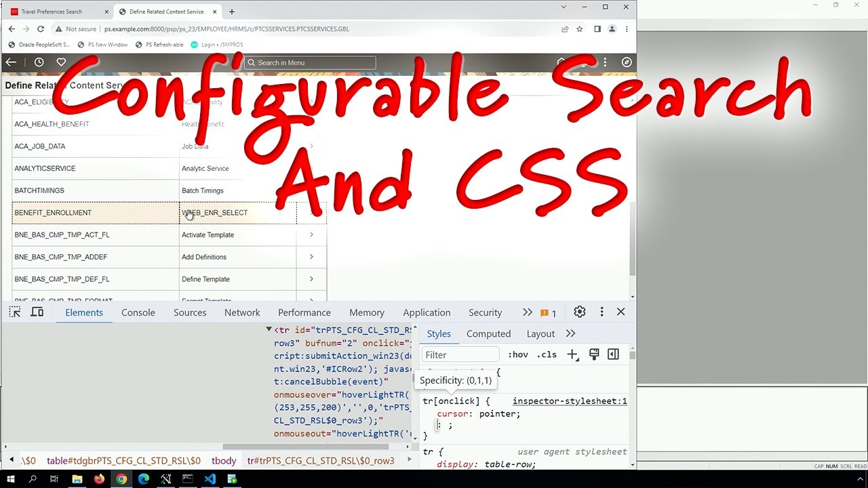
Task: Open the DevTools three-dot customize menu
Action: click(x=601, y=312)
